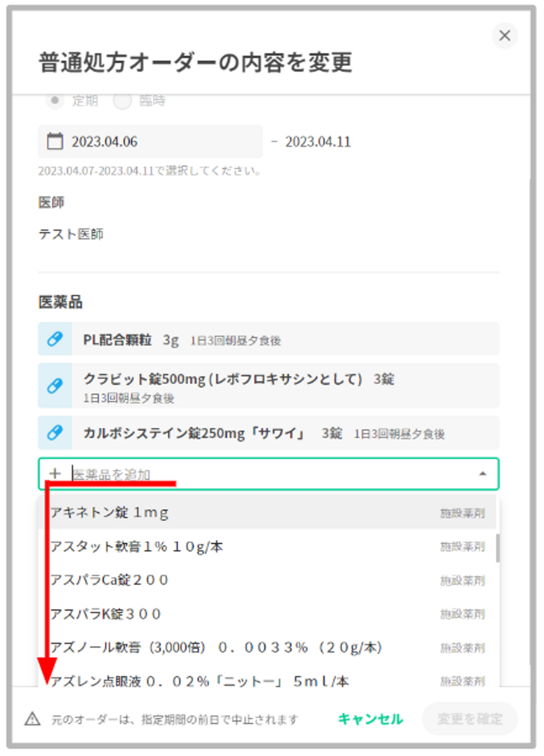
Task: Click the pill icon for PL配合顆粒
Action: pyautogui.click(x=55, y=339)
